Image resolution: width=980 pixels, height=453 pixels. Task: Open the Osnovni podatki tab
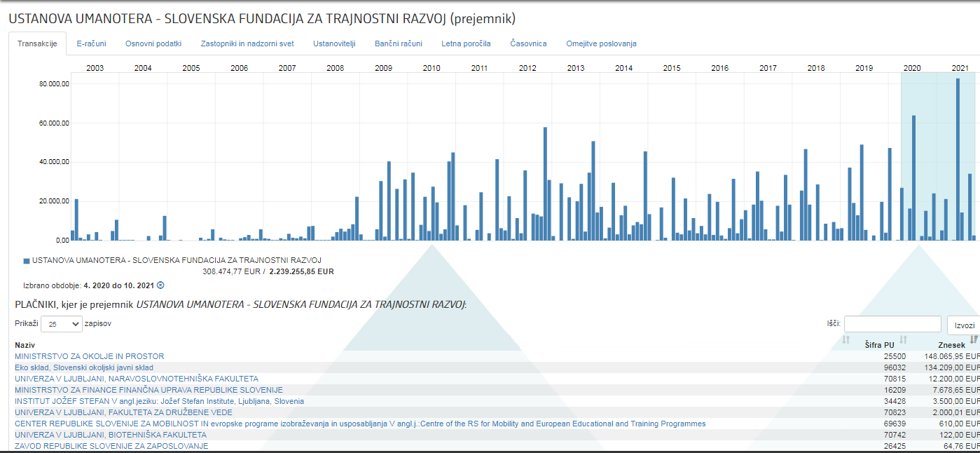153,43
